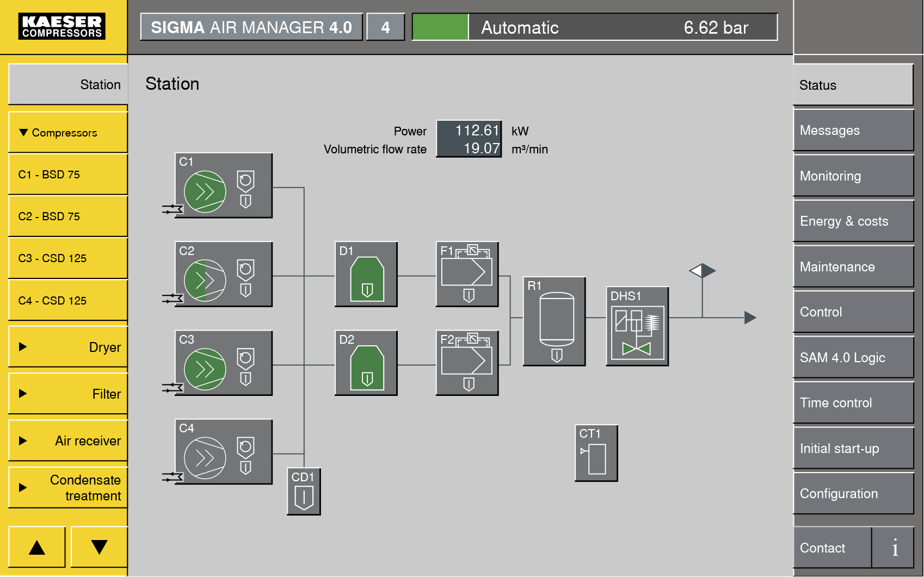Click C2 air inlet arrows icon
Image resolution: width=924 pixels, height=577 pixels.
(x=173, y=298)
